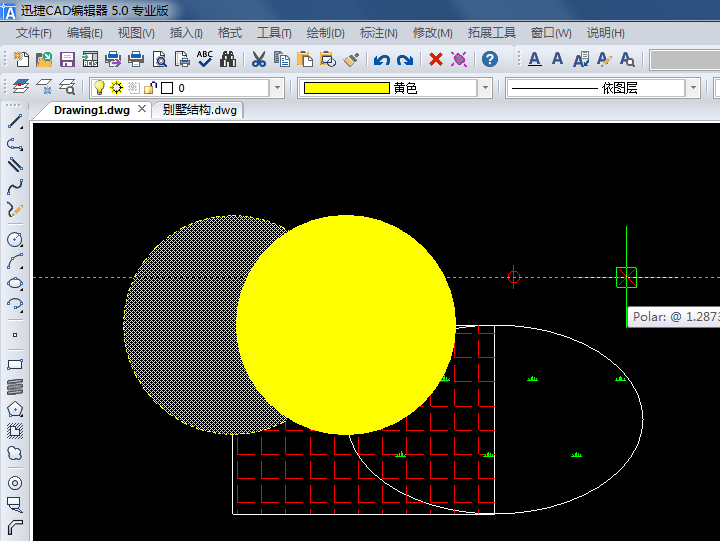Viewport: 720px width, 541px height.
Task: Open Find with binoculars icon
Action: (228, 59)
